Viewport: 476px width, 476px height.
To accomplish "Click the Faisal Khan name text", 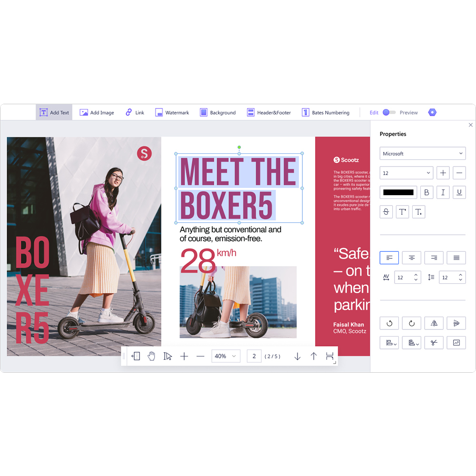I will pyautogui.click(x=348, y=325).
